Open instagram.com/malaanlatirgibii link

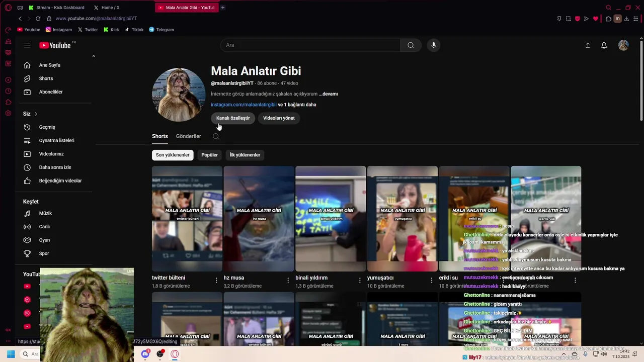click(x=244, y=105)
